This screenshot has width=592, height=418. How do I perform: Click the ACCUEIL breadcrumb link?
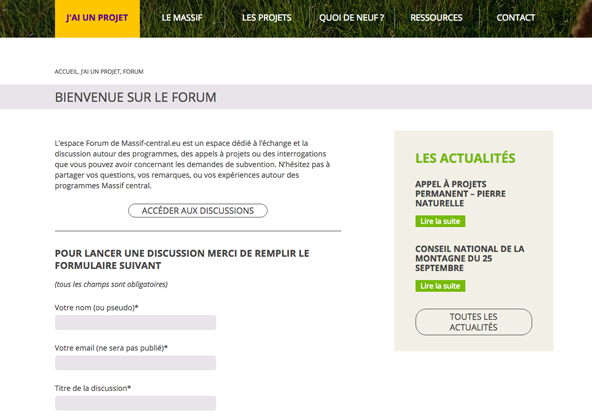(66, 72)
